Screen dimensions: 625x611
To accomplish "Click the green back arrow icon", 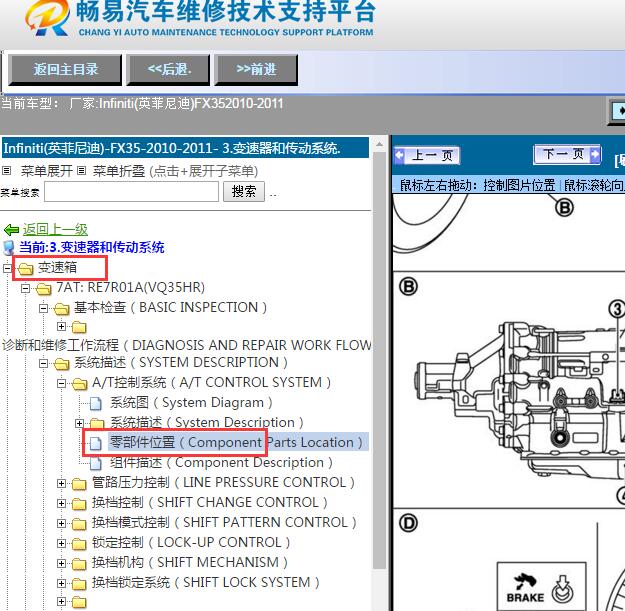I will (11, 230).
